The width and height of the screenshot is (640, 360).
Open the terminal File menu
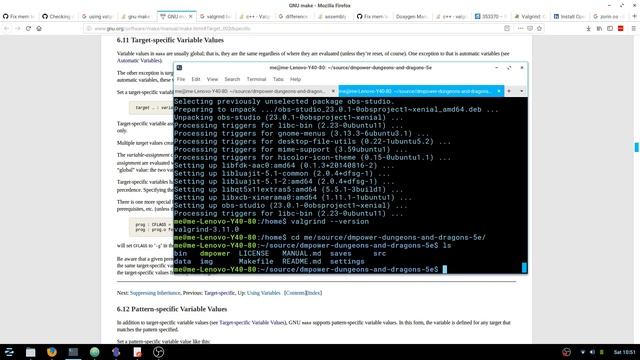coord(181,79)
